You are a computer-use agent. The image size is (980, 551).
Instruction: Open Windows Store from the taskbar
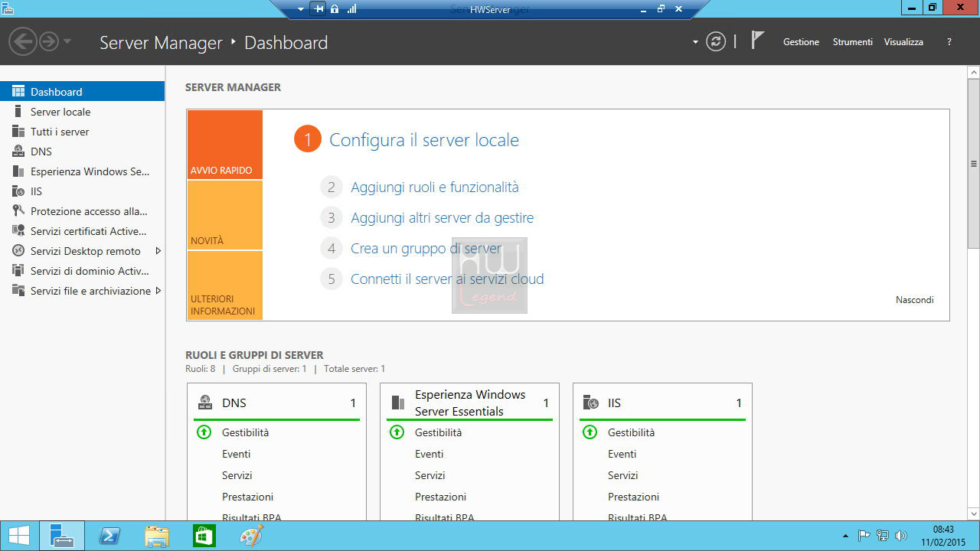(204, 536)
